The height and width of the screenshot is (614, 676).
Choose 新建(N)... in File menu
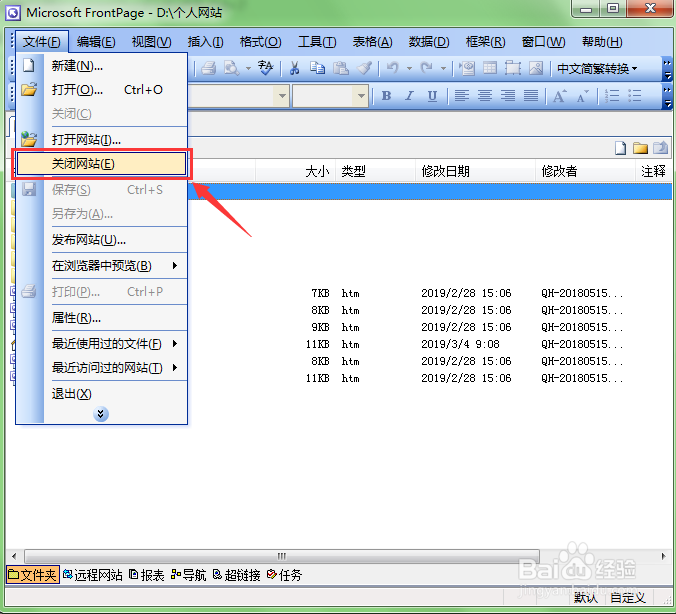pyautogui.click(x=102, y=66)
